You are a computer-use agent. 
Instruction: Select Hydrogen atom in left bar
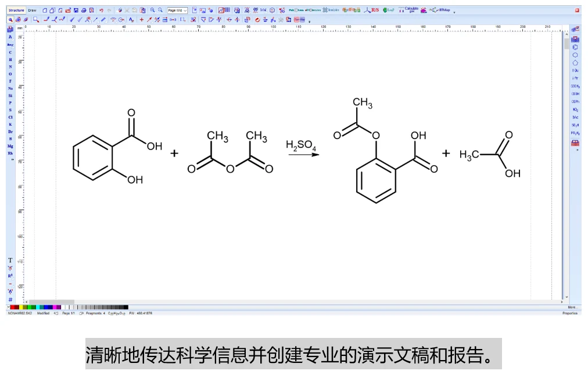point(10,60)
